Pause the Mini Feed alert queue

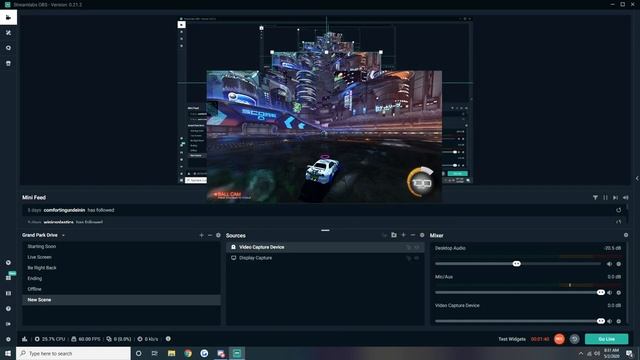pos(605,198)
